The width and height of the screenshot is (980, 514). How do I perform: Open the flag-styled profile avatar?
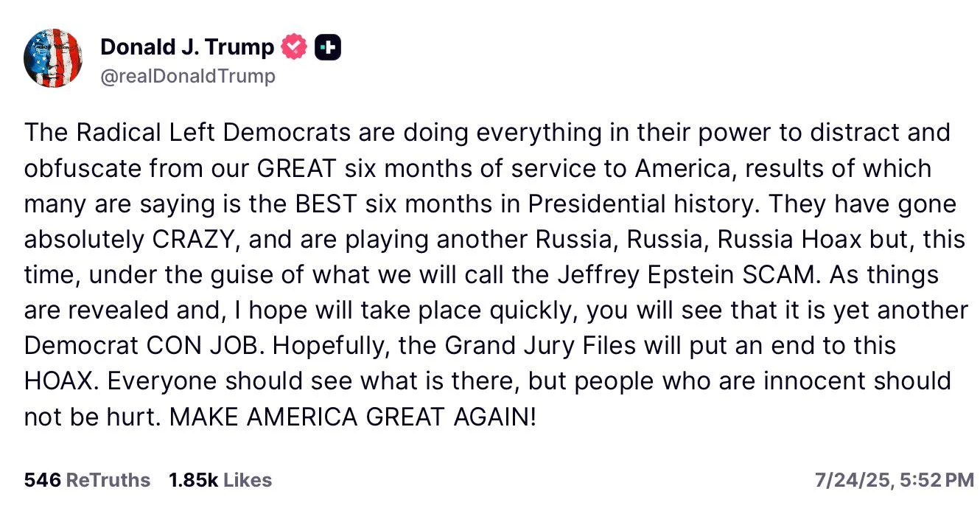tap(53, 58)
